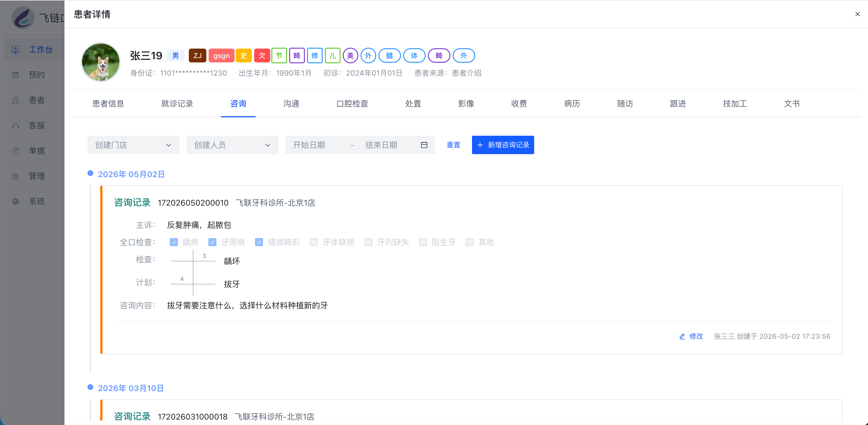Close the 患者详情 panel
Viewport: 868px width, 425px height.
click(858, 14)
